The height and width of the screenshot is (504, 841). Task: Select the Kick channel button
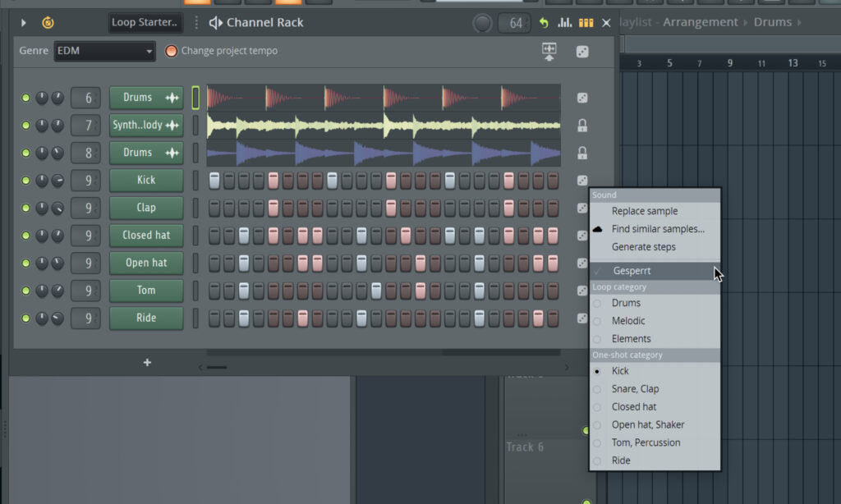pos(146,180)
